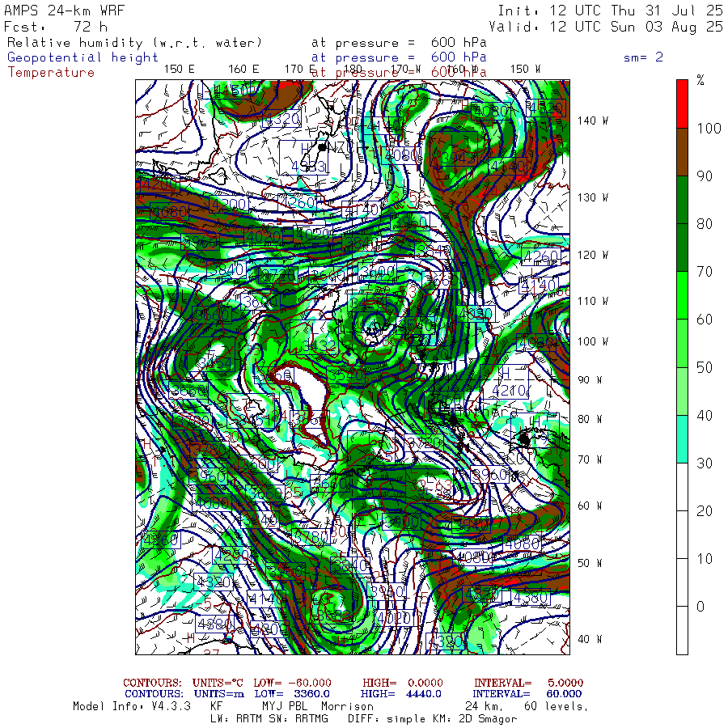Viewport: 728px width, 728px height.
Task: Click the 'H 4313' high-pressure label box
Action: pyautogui.click(x=304, y=158)
